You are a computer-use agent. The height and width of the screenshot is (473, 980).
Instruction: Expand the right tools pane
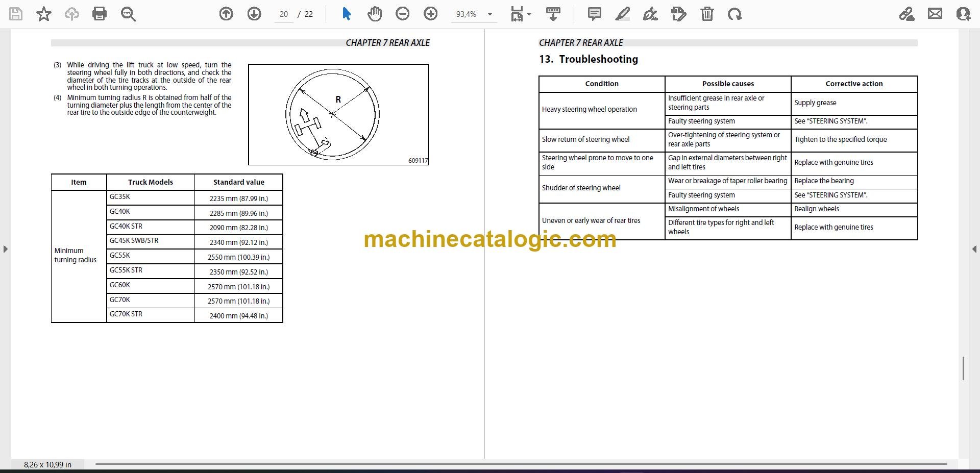click(x=974, y=249)
